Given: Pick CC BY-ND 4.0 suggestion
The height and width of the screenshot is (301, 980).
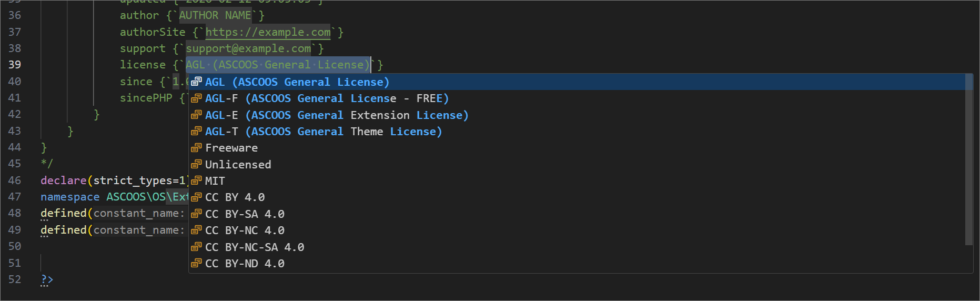Looking at the screenshot, I should 577,264.
